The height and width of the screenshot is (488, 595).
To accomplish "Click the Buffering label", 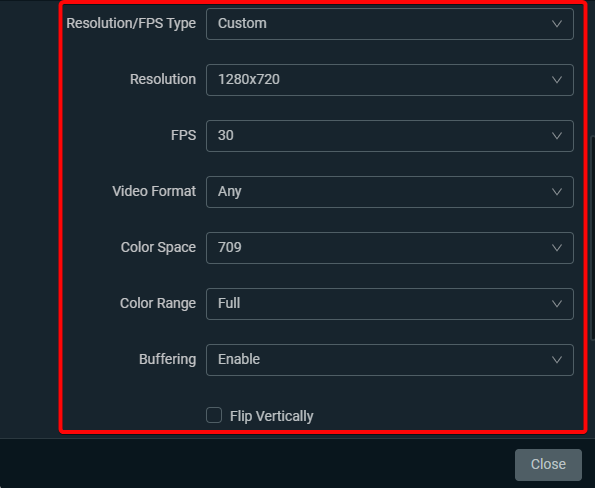I will [x=167, y=359].
